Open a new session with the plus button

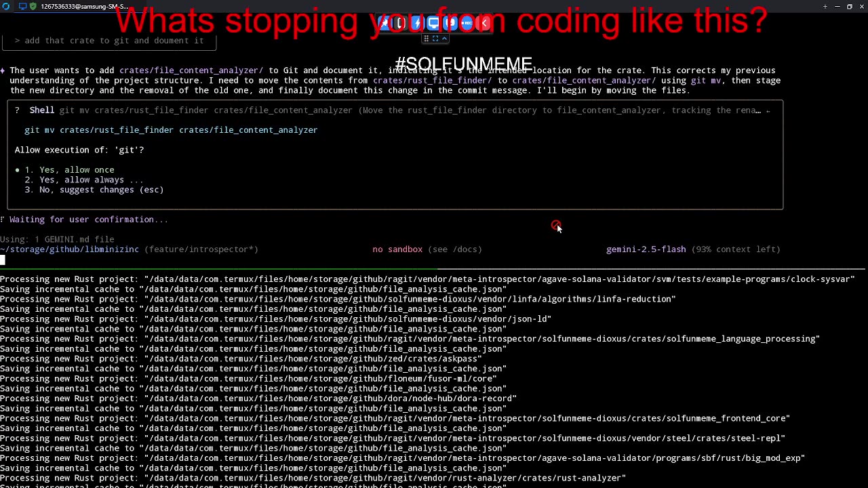[825, 6]
